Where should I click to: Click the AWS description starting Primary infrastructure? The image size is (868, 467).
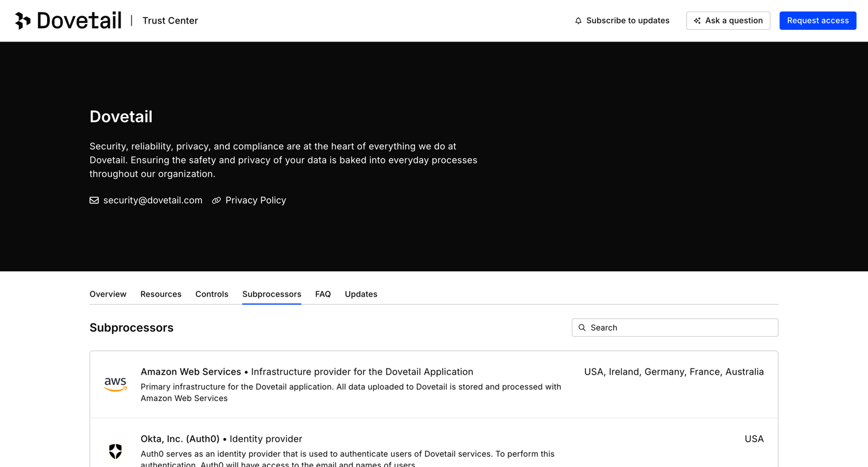pos(351,392)
